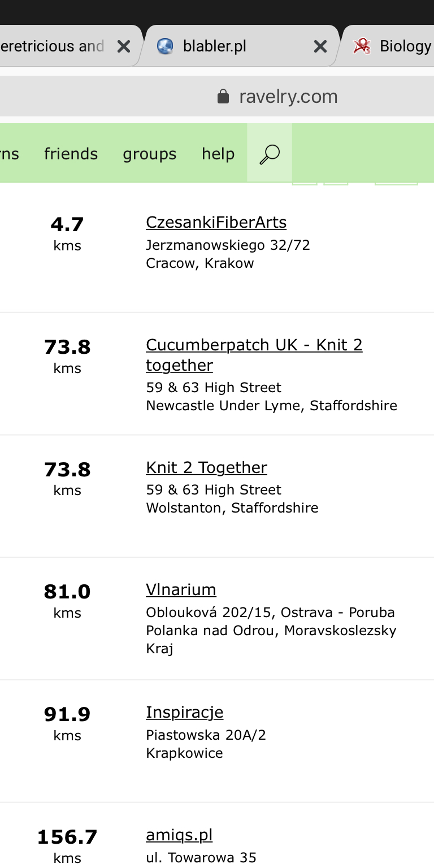The height and width of the screenshot is (868, 434).
Task: Open the groups menu item
Action: 149,154
